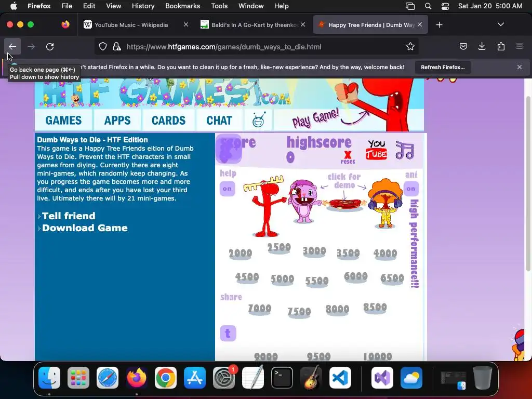Click the 5000 score milestone
This screenshot has width=532, height=399.
coord(282,279)
